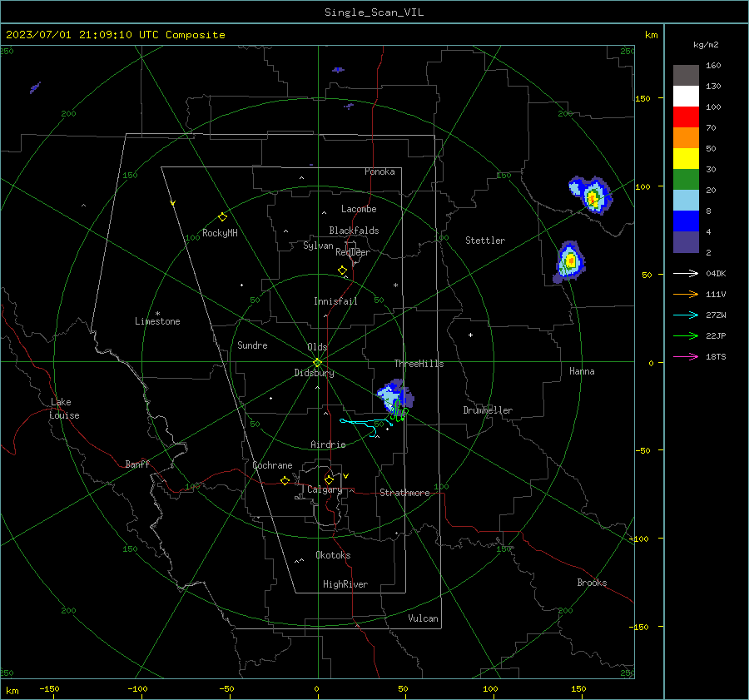Click the cyan 27ZW flight track line
The width and height of the screenshot is (749, 700).
[x=365, y=424]
